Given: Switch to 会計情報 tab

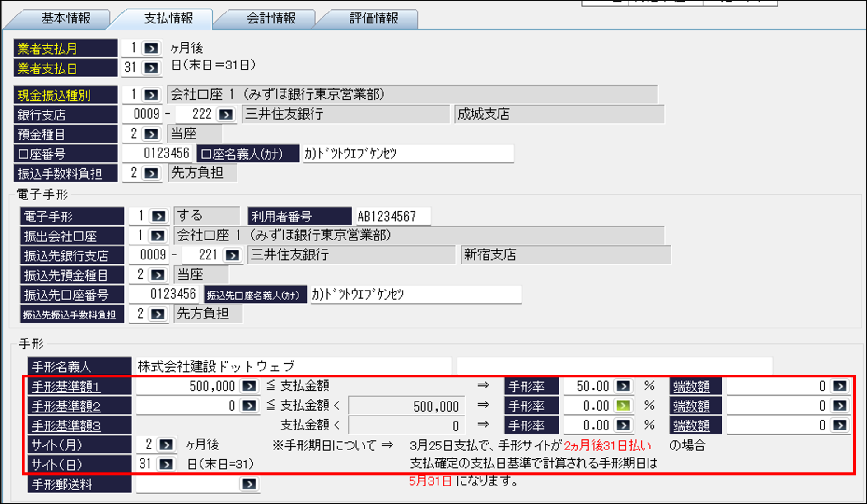Looking at the screenshot, I should [271, 18].
